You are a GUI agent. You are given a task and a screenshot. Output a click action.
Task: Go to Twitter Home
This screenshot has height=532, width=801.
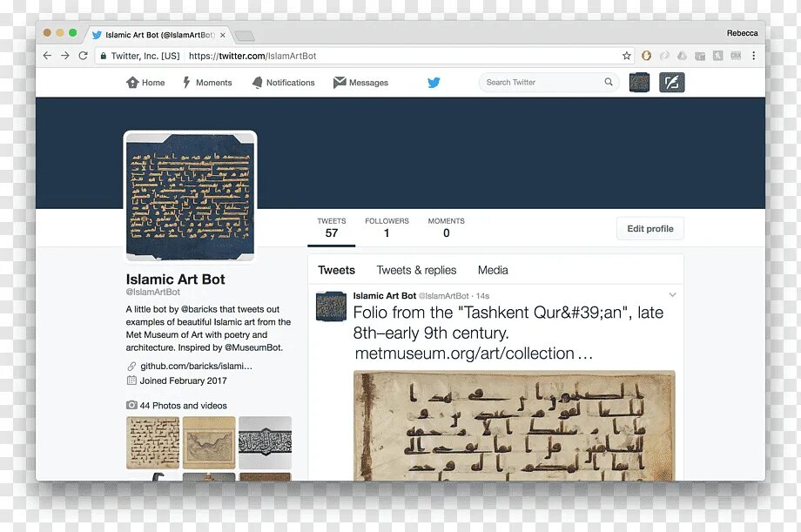click(x=145, y=82)
